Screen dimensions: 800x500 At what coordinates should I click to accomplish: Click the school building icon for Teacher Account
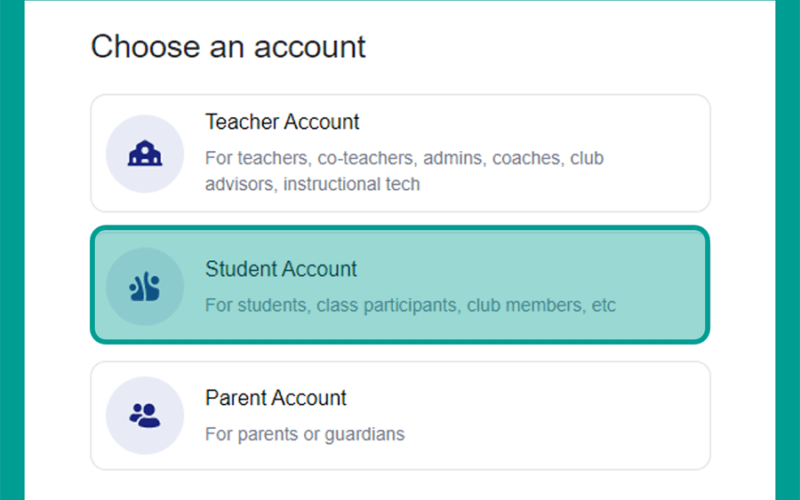pyautogui.click(x=145, y=153)
